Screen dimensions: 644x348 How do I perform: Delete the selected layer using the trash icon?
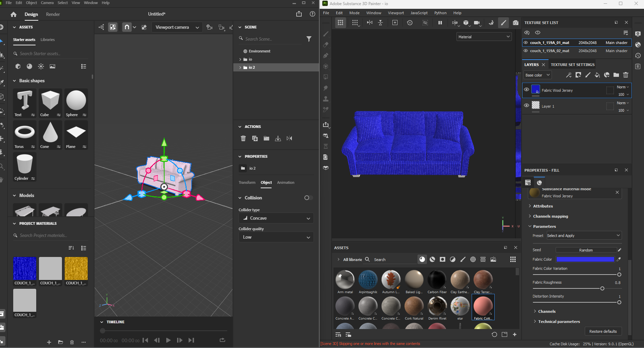[x=626, y=75]
